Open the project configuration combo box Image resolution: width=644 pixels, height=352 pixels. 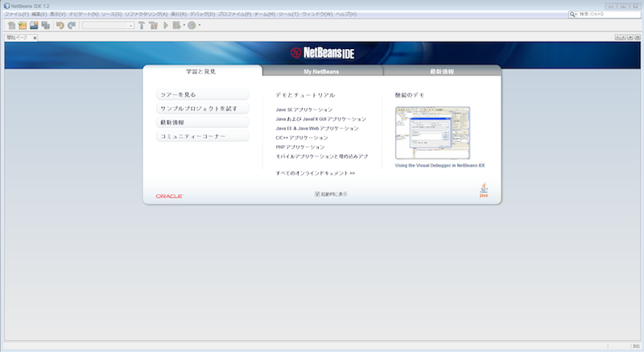(x=108, y=26)
